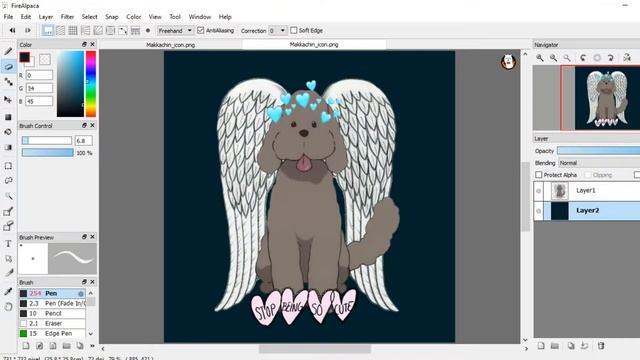Click the Redo arrow in the toolbar

[x=27, y=31]
